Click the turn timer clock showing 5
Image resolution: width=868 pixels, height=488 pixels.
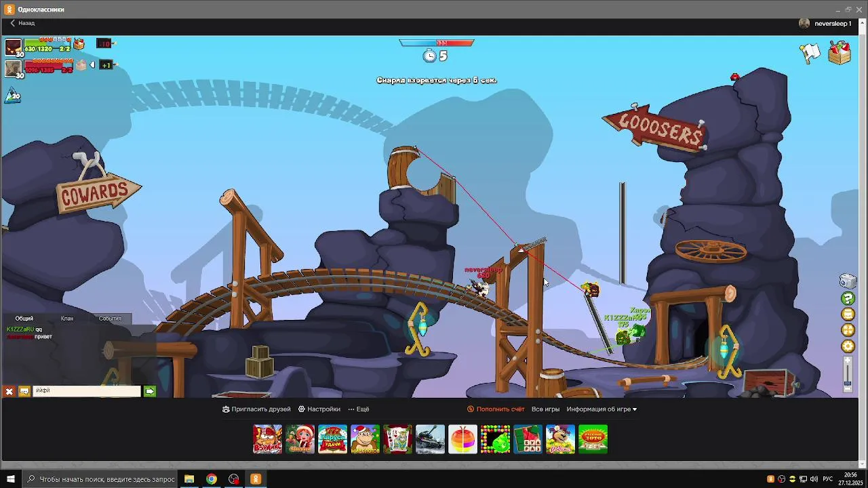tap(435, 56)
